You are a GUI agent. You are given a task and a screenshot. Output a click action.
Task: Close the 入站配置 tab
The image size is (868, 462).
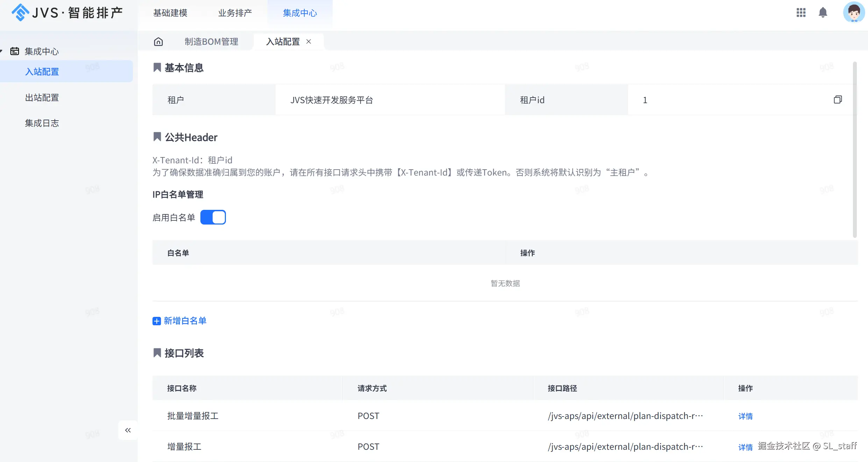[308, 42]
